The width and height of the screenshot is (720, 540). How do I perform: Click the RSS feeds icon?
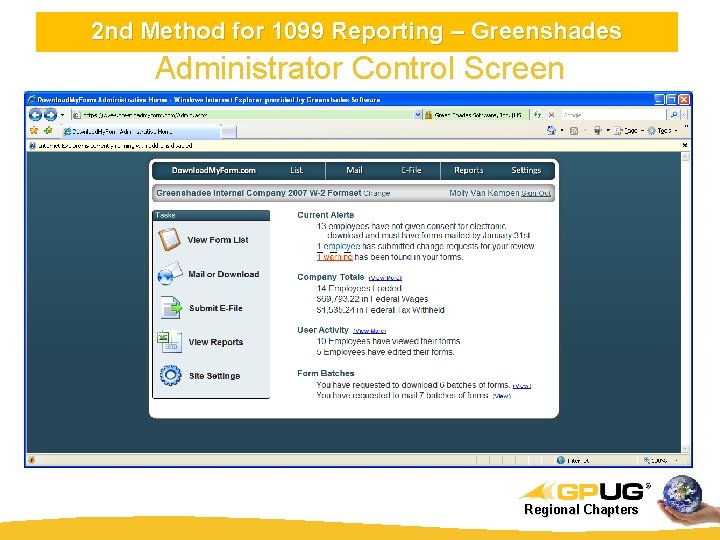point(574,131)
